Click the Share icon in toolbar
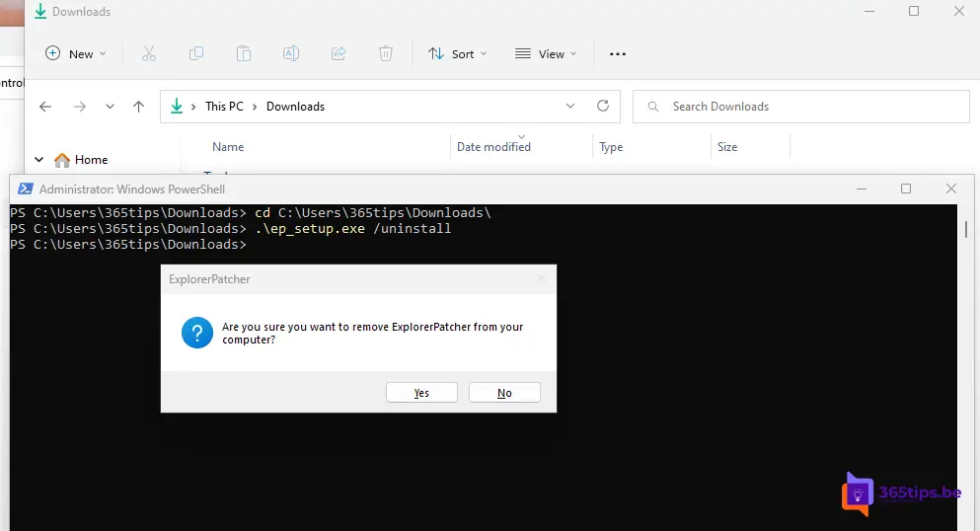Viewport: 980px width, 531px height. [339, 53]
